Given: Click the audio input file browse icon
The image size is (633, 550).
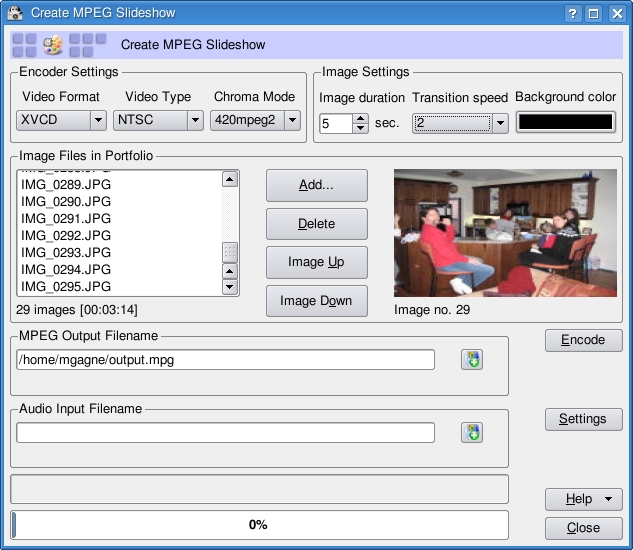Looking at the screenshot, I should pyautogui.click(x=472, y=432).
